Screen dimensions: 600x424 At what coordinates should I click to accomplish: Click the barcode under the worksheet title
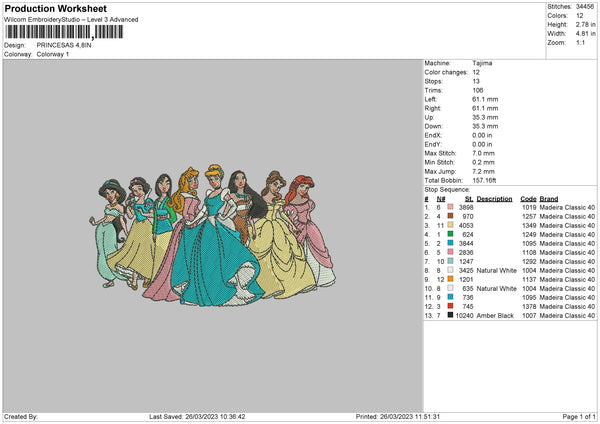(64, 32)
